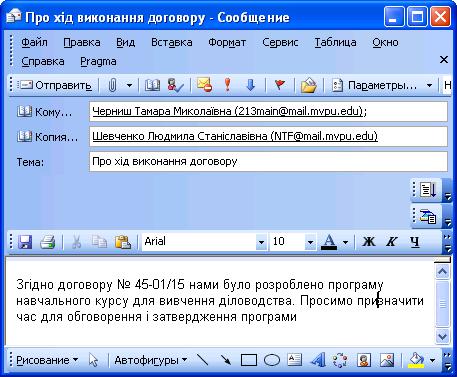
Task: Open the attach file dropdown arrow
Action: coord(129,86)
